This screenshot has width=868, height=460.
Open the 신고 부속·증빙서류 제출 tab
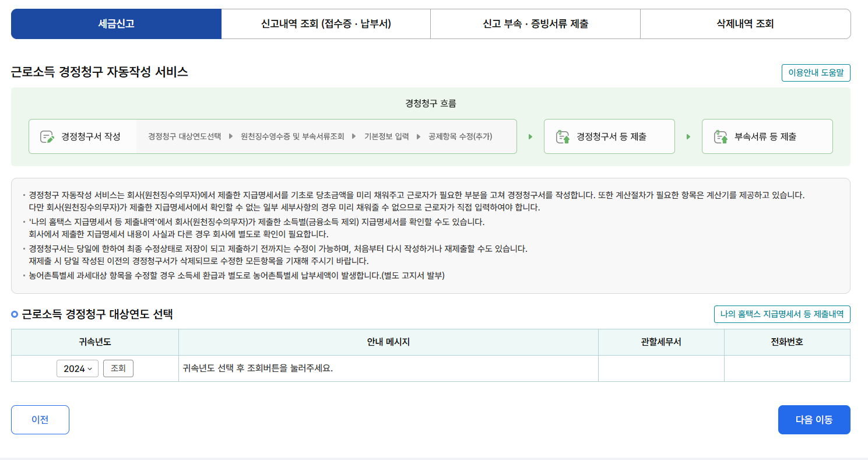click(535, 23)
